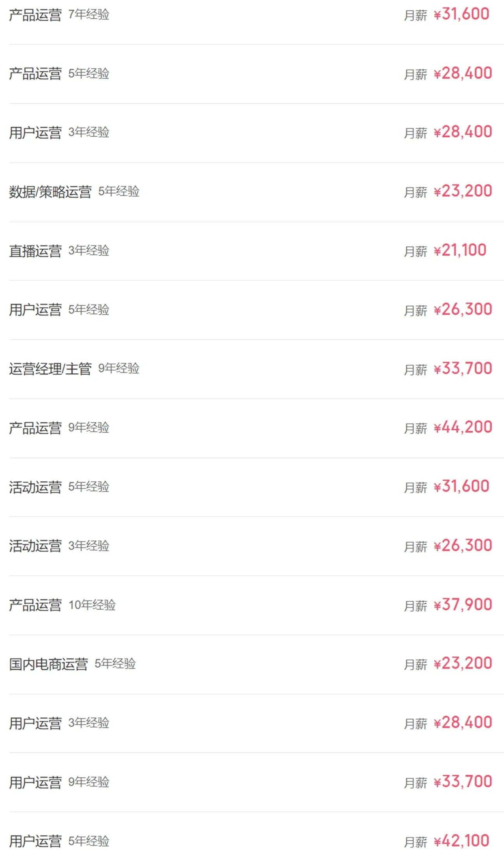Open the 运营经理/主管 entry
This screenshot has height=861, width=504.
(50, 369)
